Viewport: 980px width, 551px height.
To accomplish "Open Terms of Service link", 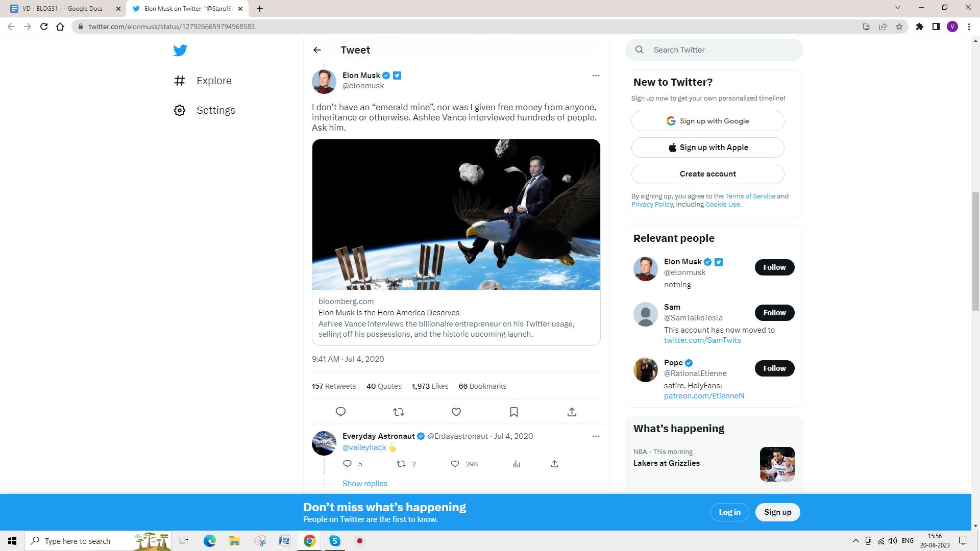I will pos(750,196).
